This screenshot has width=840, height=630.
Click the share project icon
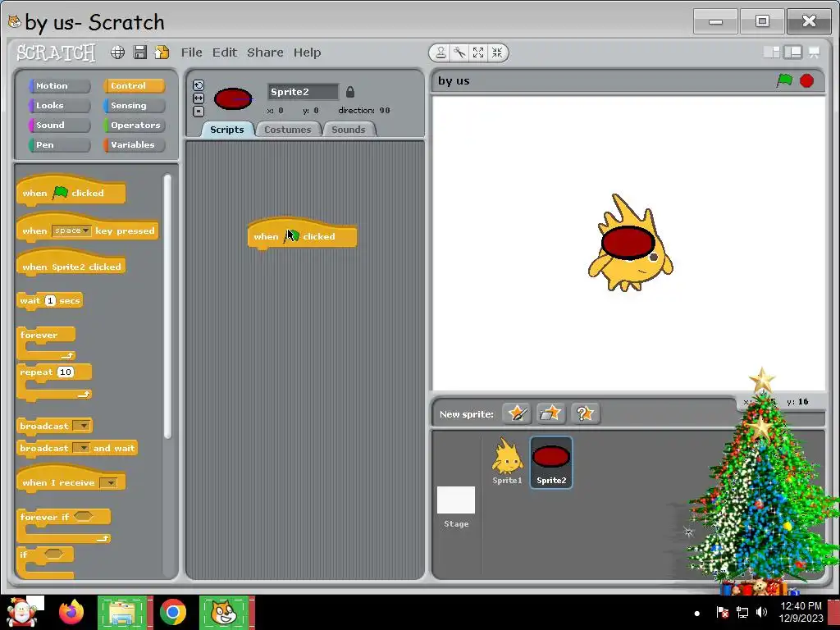coord(162,52)
